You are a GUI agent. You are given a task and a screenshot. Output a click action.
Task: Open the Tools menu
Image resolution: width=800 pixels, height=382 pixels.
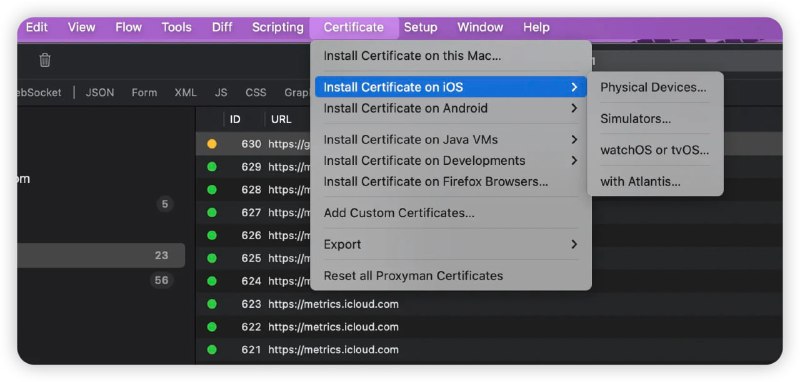(177, 28)
